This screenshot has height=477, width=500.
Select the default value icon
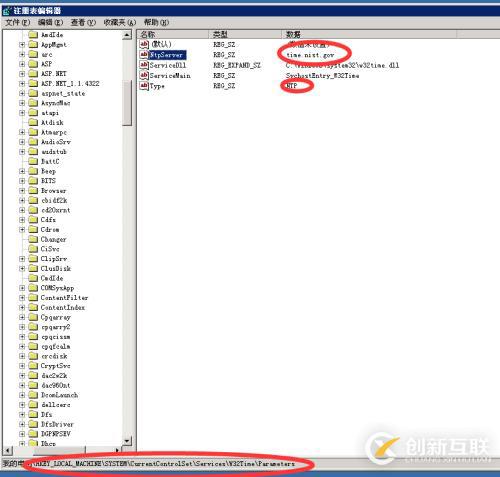[144, 44]
